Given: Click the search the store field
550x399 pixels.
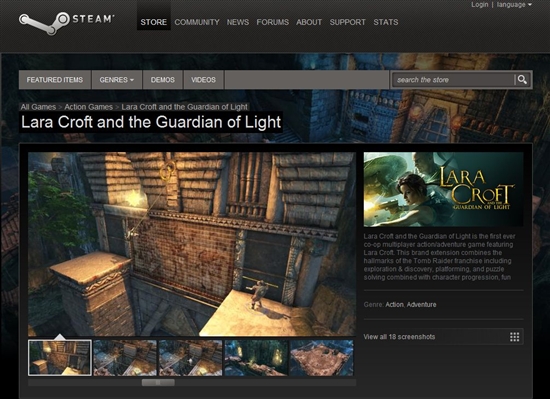Looking at the screenshot, I should pos(453,80).
